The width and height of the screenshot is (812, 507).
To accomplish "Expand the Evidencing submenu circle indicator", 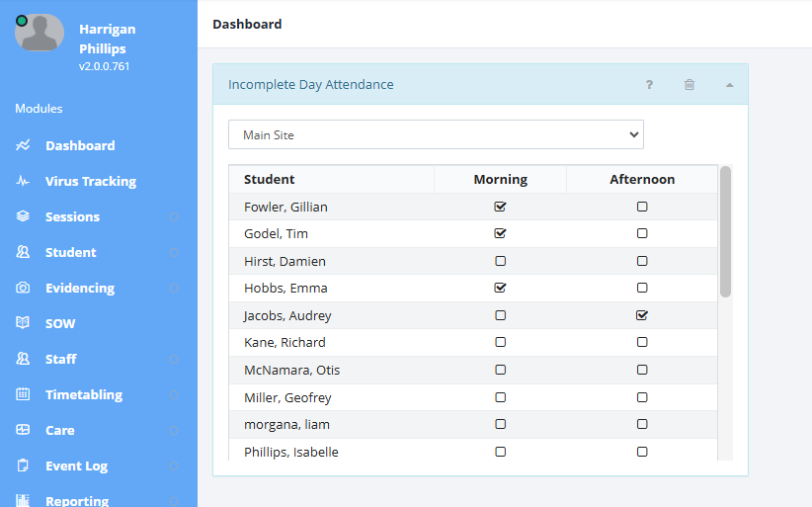I will point(174,288).
